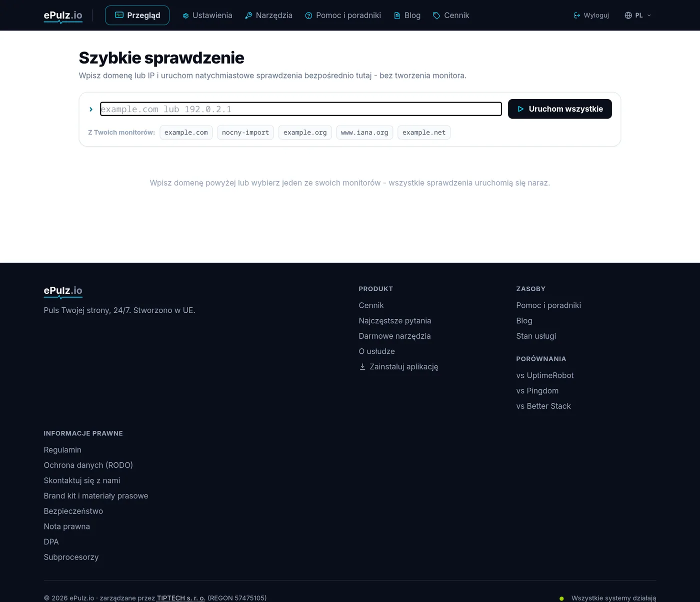Open Subprocesorzy link

[x=71, y=557]
